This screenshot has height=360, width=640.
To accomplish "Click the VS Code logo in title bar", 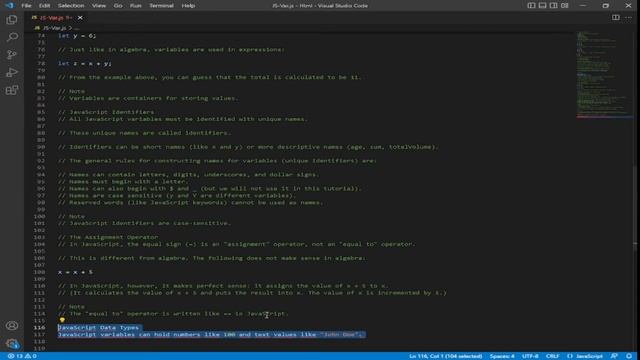I will tap(9, 5).
